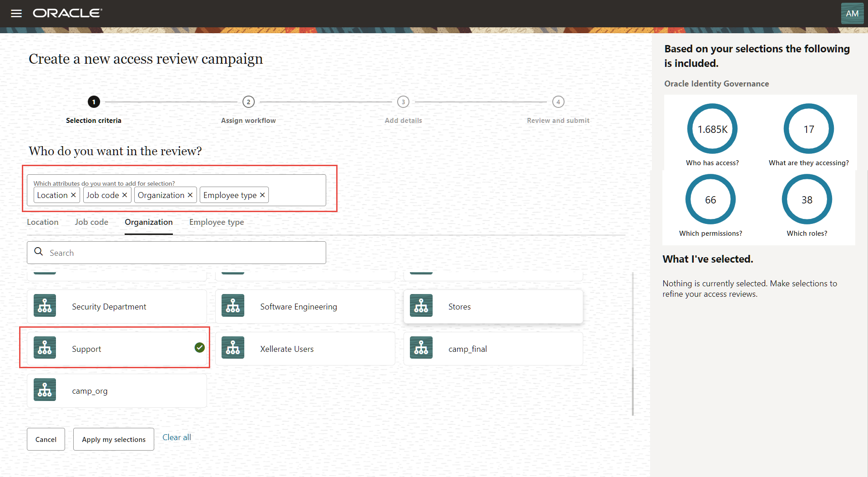
Task: Click the Oracle logo
Action: tap(67, 13)
